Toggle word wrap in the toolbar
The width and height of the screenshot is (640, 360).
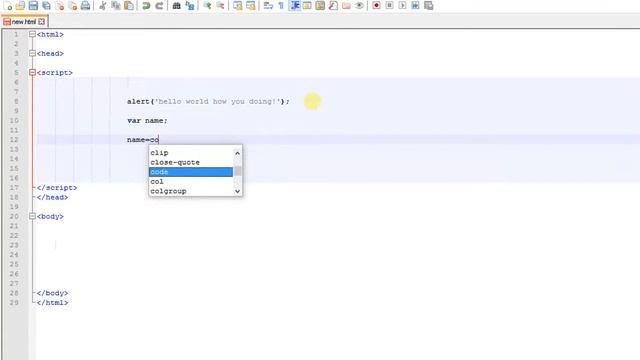coord(268,5)
